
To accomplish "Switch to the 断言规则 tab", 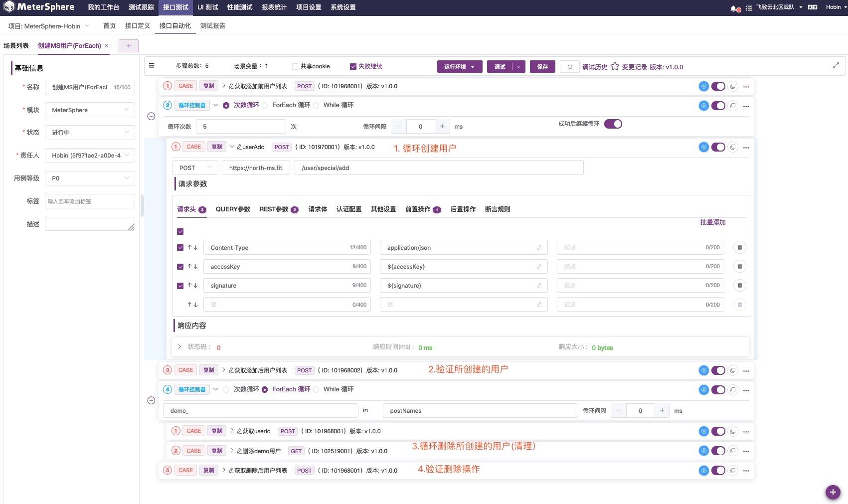I will pyautogui.click(x=498, y=209).
